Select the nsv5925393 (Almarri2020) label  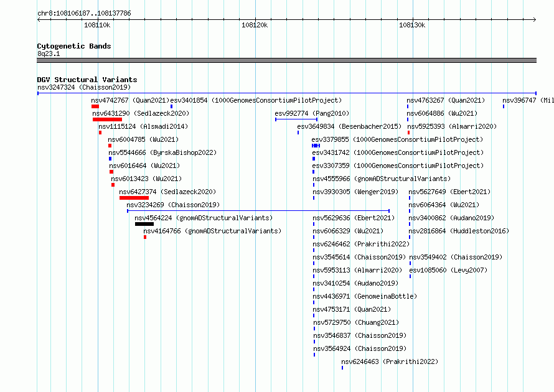[x=453, y=126]
